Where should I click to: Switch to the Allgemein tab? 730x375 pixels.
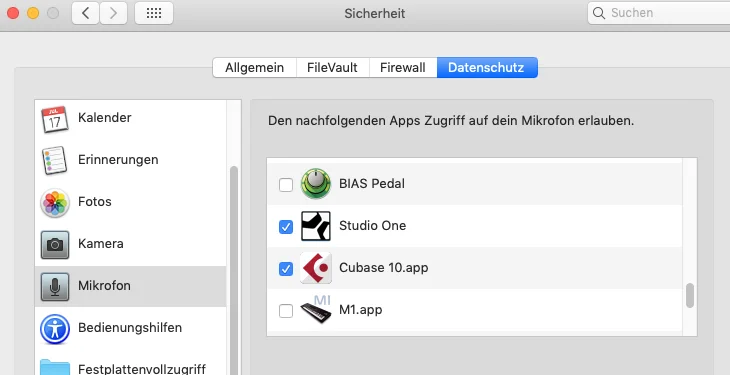pos(255,68)
